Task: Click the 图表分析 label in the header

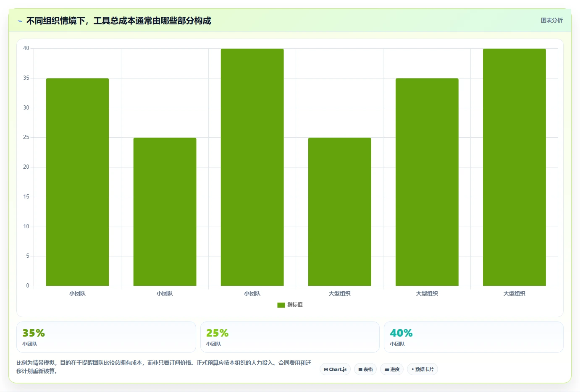Action: (551, 20)
